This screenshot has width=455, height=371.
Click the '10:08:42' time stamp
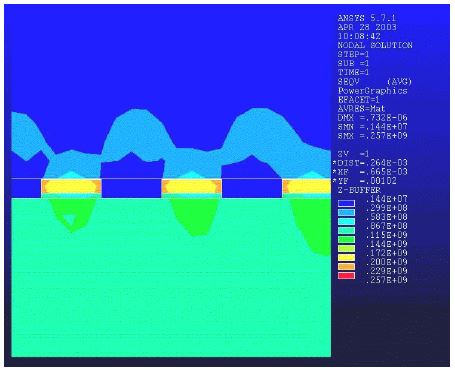[x=359, y=36]
